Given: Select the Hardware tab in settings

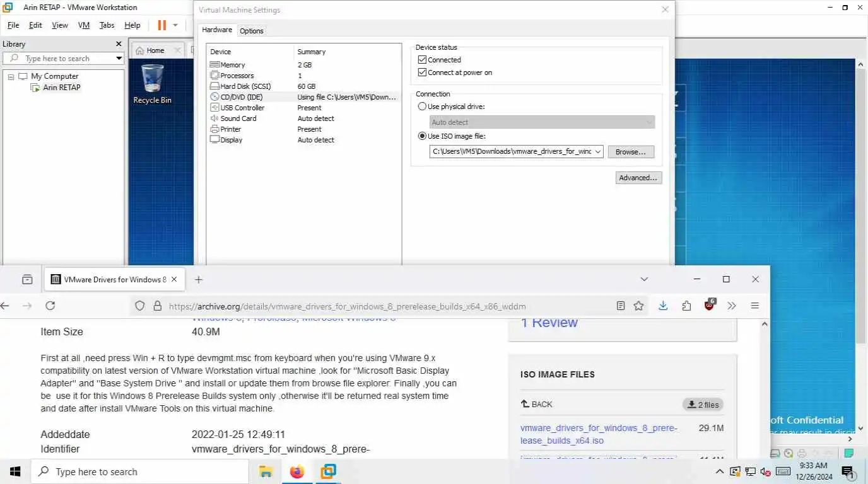Looking at the screenshot, I should coord(217,30).
